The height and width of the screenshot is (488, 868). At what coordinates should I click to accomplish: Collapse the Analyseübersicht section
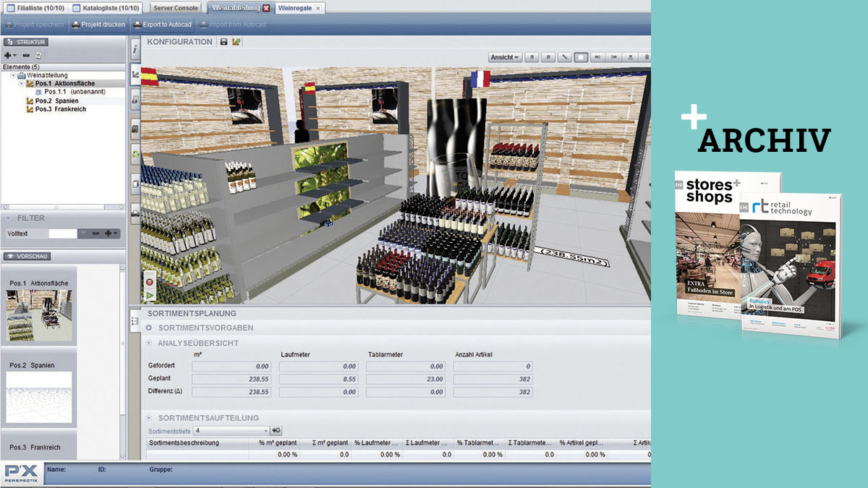149,343
